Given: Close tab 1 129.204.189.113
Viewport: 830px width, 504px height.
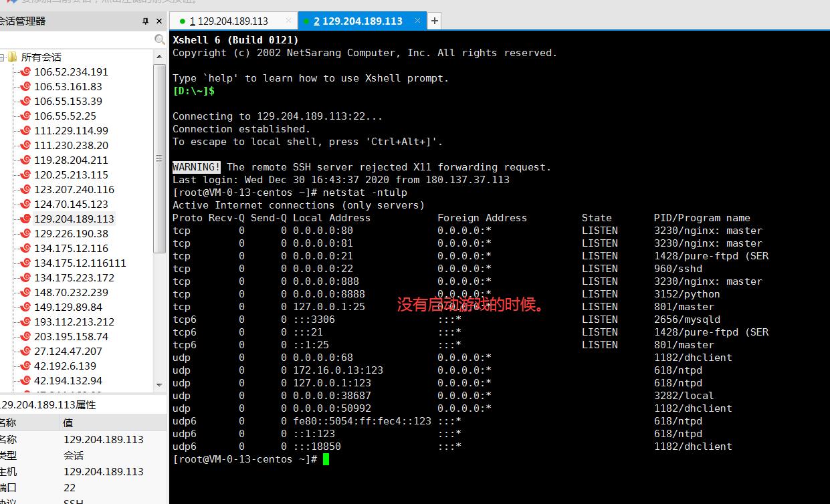Looking at the screenshot, I should pyautogui.click(x=288, y=21).
